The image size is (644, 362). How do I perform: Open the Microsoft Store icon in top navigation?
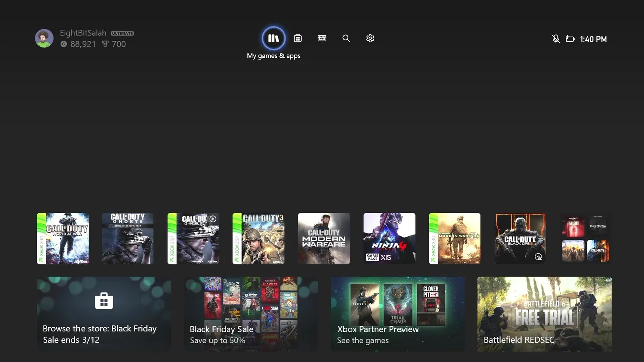tap(298, 38)
